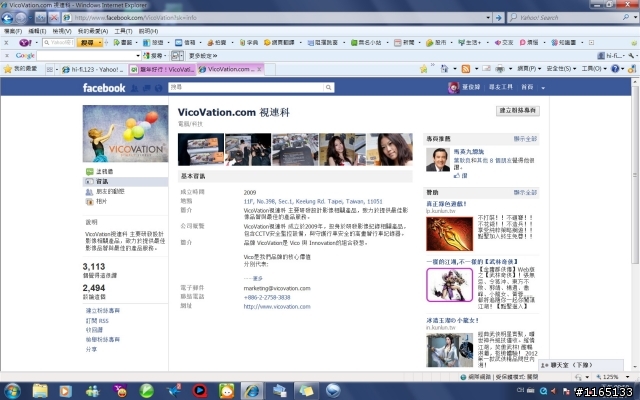This screenshot has height=400, width=640.
Task: Click the suggested page man's portrait thumbnail
Action: pos(438,160)
